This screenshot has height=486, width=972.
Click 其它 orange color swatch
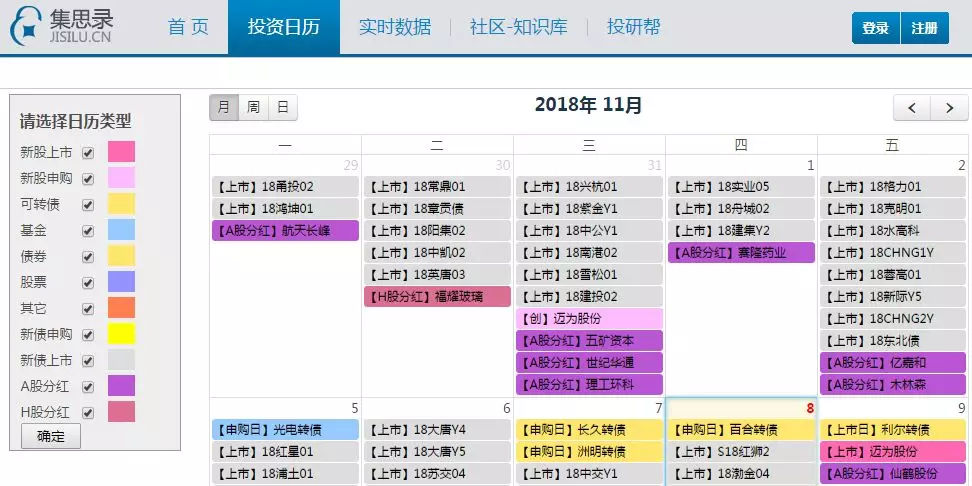coord(122,308)
